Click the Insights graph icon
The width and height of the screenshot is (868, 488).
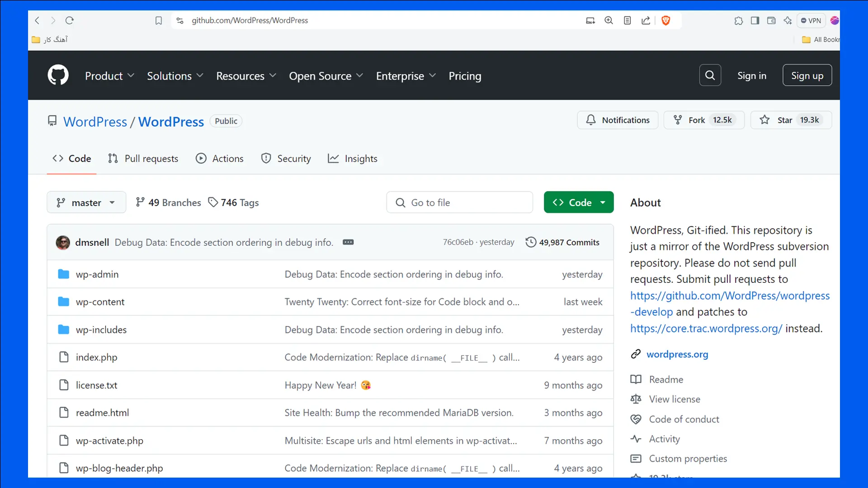[333, 159]
